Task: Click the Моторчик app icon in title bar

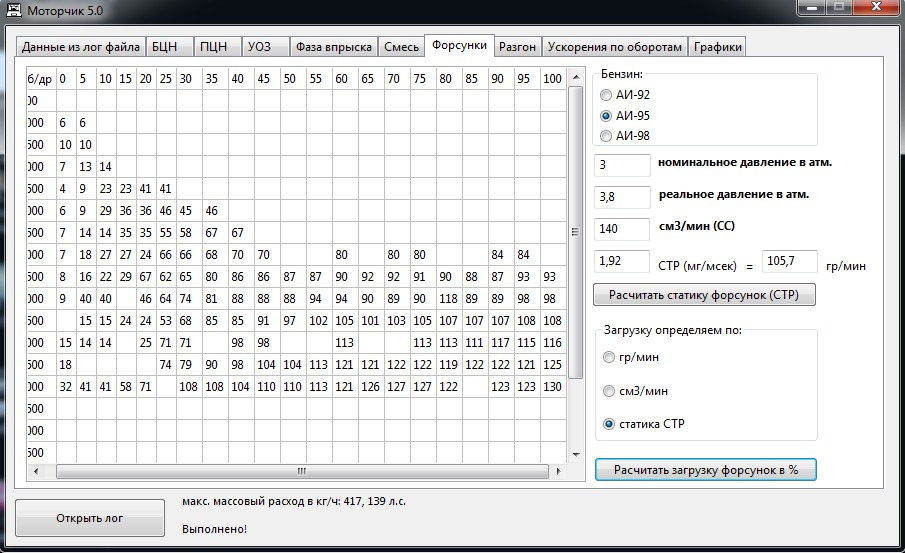Action: [x=14, y=10]
